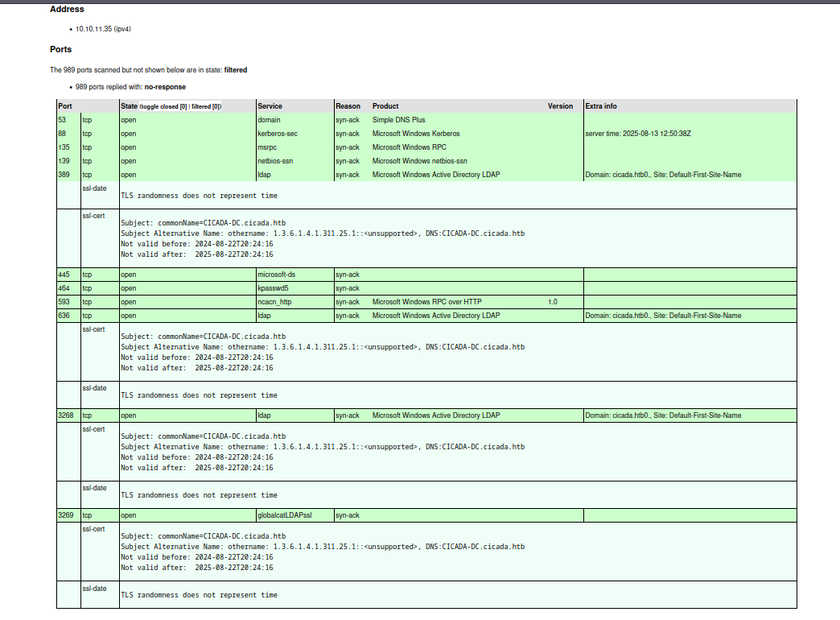Click version "1.0" in the ncacn_http row

point(553,302)
